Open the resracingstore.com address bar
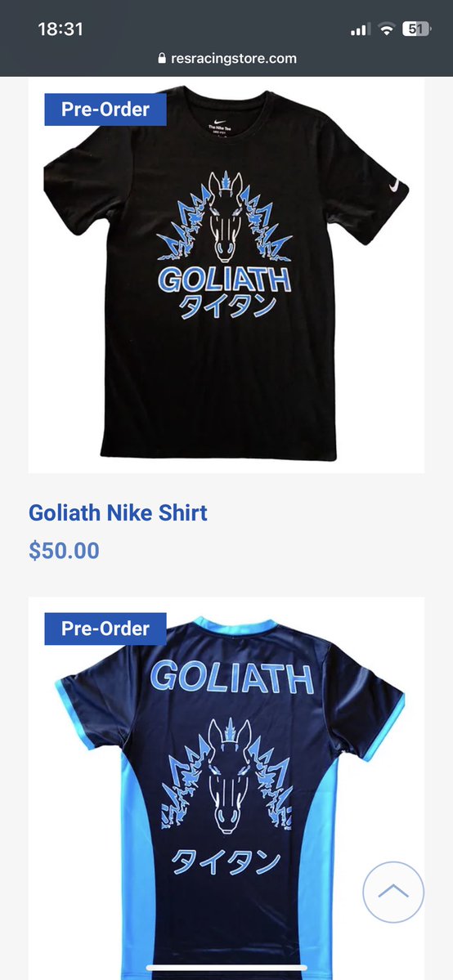The width and height of the screenshot is (453, 980). [226, 58]
